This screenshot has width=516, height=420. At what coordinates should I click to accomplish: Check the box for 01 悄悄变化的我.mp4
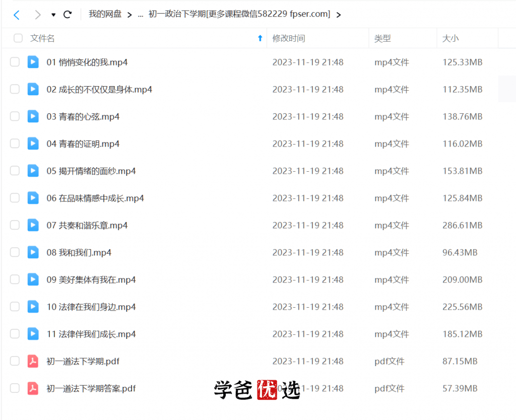(x=15, y=62)
